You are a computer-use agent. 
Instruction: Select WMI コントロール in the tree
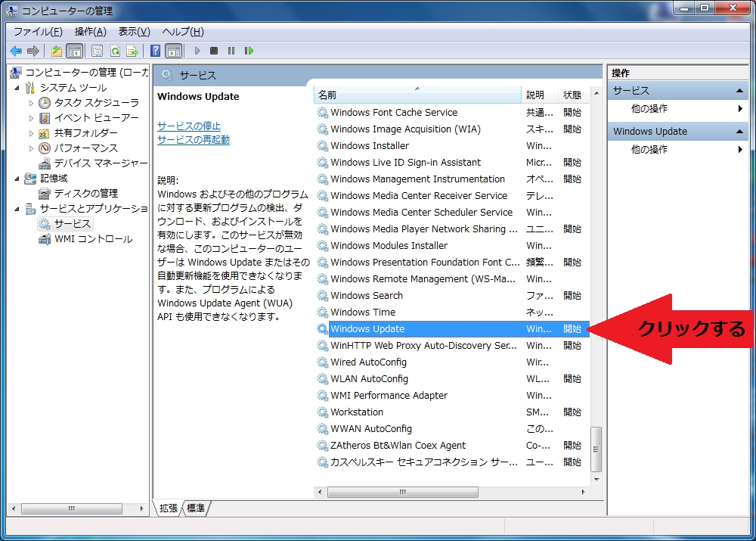(x=93, y=239)
